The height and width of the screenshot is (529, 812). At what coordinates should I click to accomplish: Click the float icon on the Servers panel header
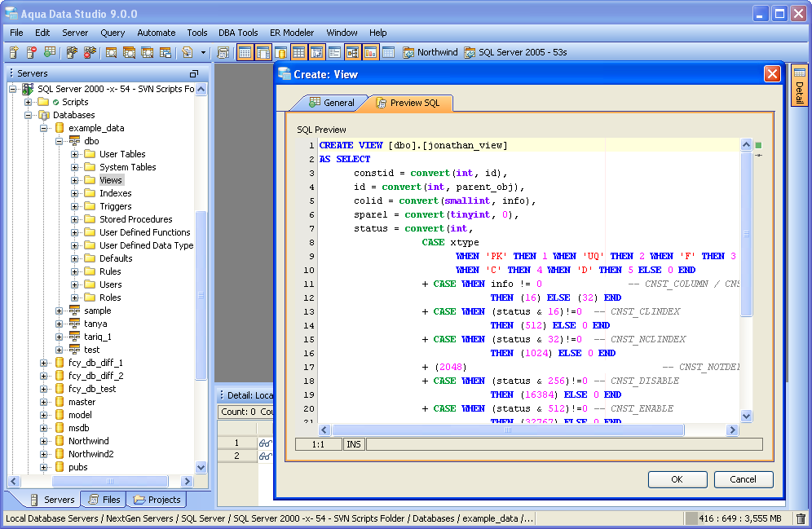point(194,73)
